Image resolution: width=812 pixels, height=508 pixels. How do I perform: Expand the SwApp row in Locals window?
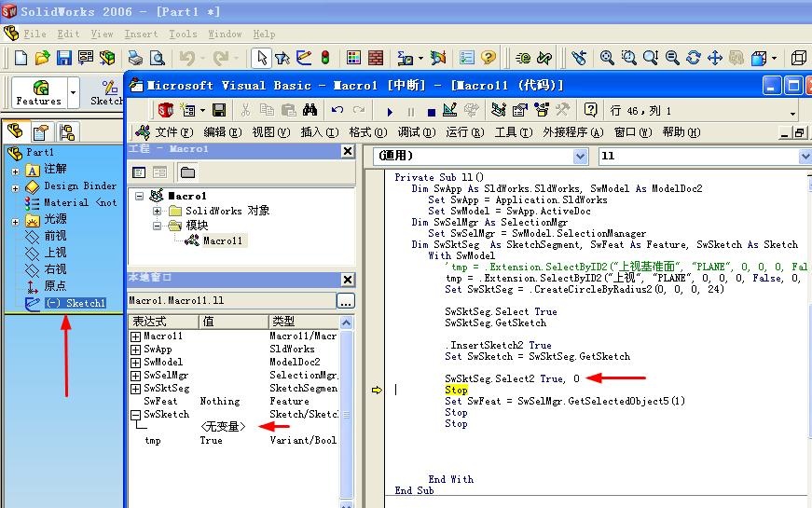click(x=136, y=350)
